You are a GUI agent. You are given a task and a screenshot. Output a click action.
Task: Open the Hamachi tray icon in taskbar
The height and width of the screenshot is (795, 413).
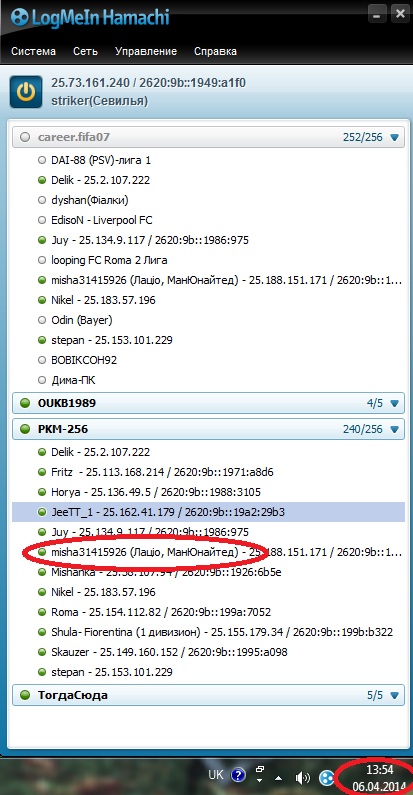327,776
